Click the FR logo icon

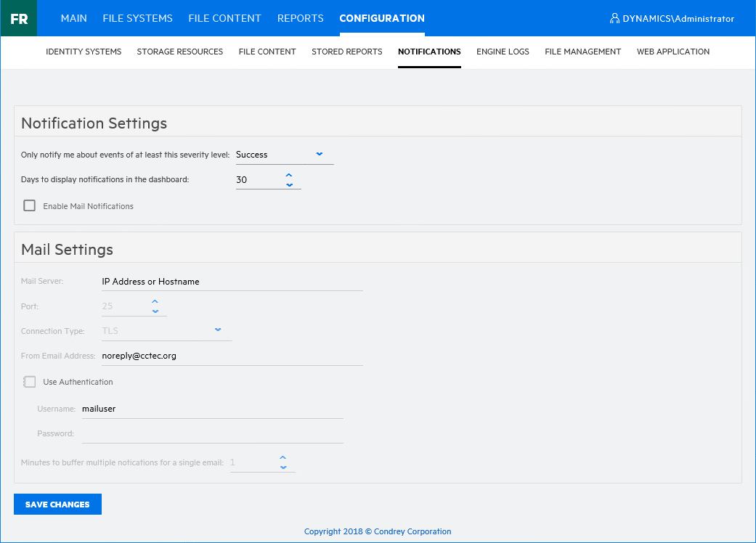[19, 18]
